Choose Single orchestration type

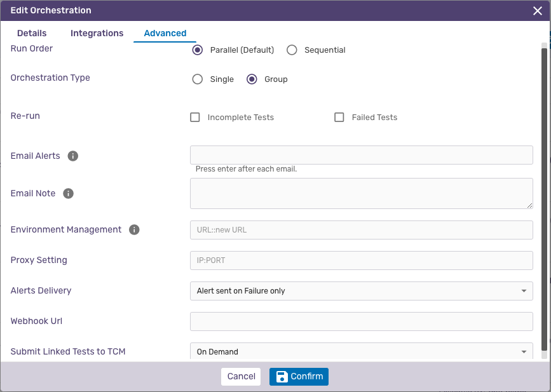[198, 79]
